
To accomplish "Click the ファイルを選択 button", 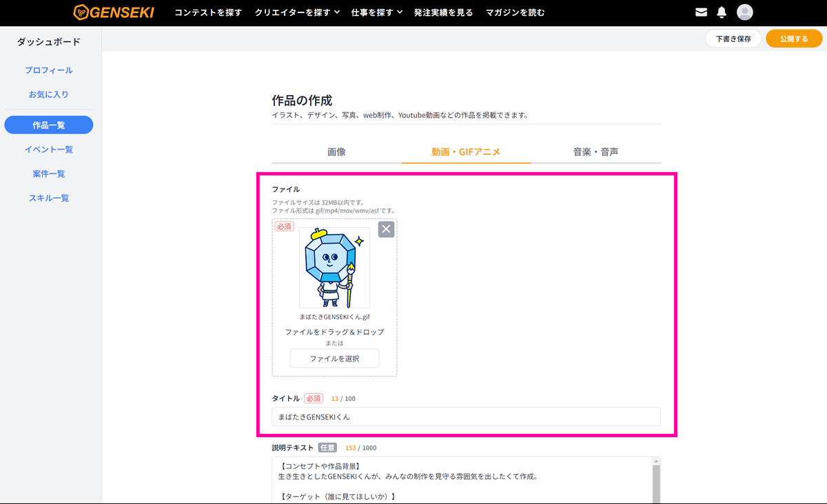I will (x=334, y=359).
